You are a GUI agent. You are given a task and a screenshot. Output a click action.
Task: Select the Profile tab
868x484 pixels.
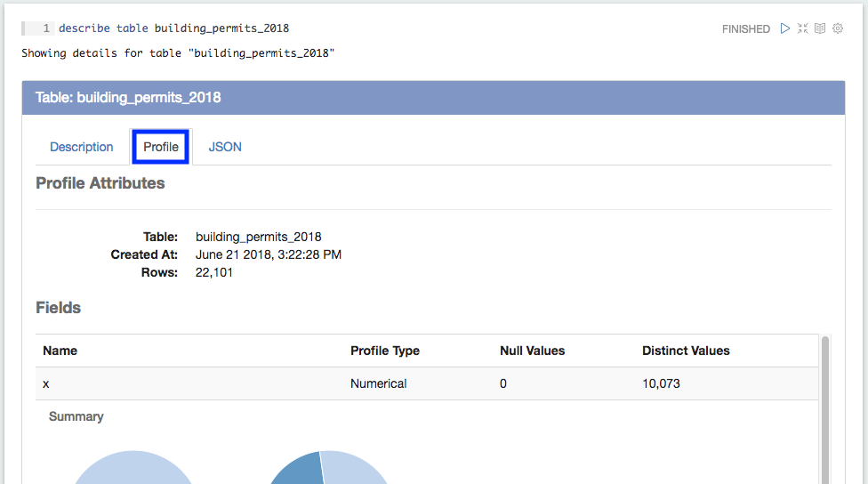click(161, 147)
